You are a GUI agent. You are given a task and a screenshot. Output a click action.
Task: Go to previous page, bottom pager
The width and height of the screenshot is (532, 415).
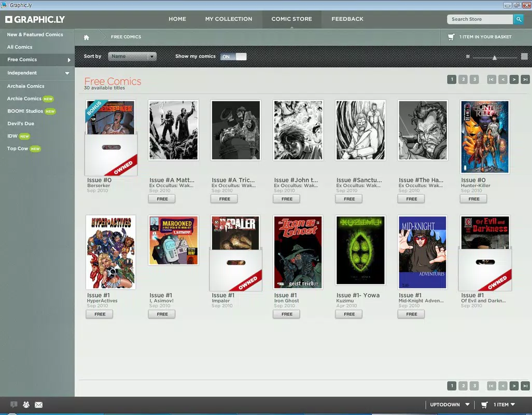click(x=503, y=386)
